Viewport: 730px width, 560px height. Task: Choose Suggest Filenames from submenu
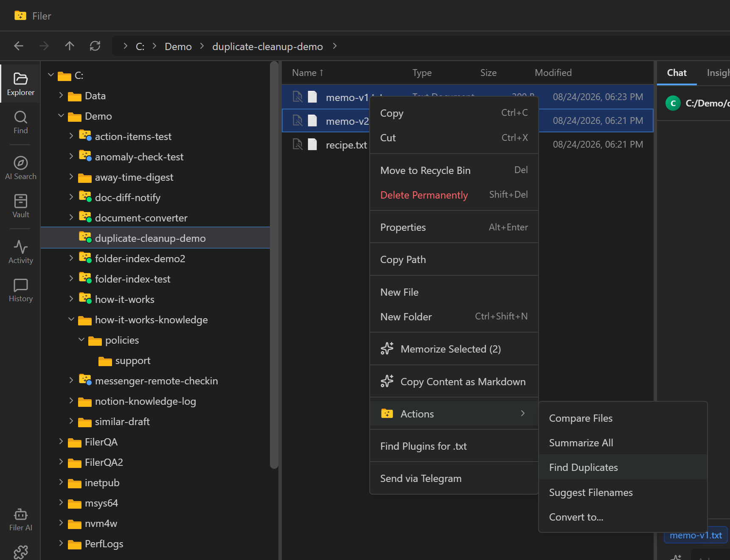click(x=623, y=492)
